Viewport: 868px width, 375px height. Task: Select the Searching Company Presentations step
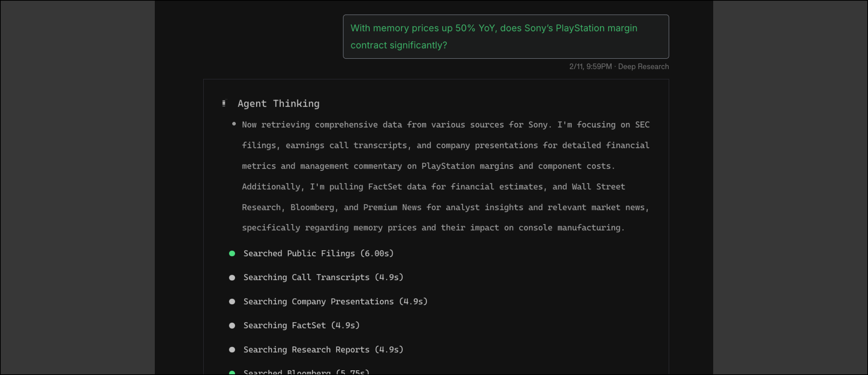335,302
